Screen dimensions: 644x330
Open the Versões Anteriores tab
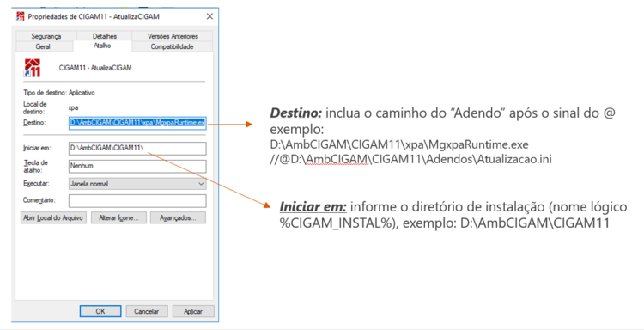(173, 36)
